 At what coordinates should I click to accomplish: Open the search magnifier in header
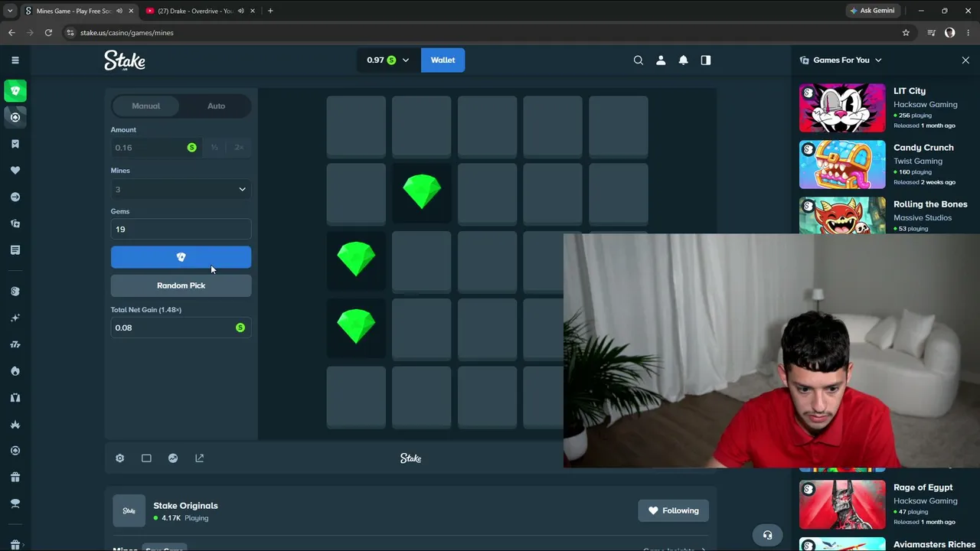click(x=638, y=60)
